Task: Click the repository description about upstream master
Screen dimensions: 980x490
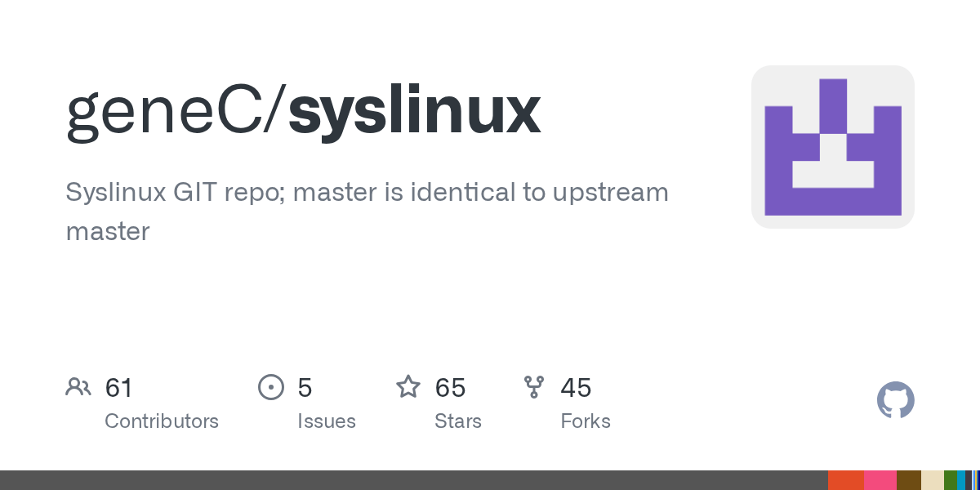Action: [x=367, y=212]
